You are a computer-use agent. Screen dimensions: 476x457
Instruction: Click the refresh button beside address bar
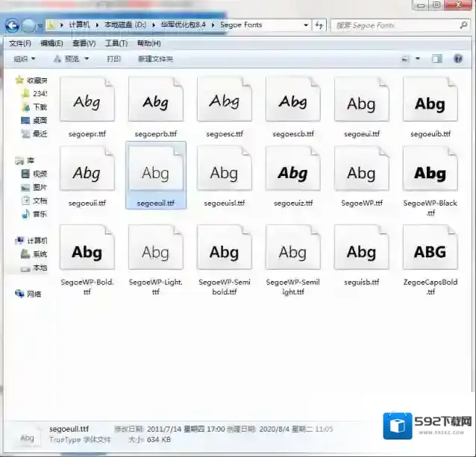[x=319, y=25]
